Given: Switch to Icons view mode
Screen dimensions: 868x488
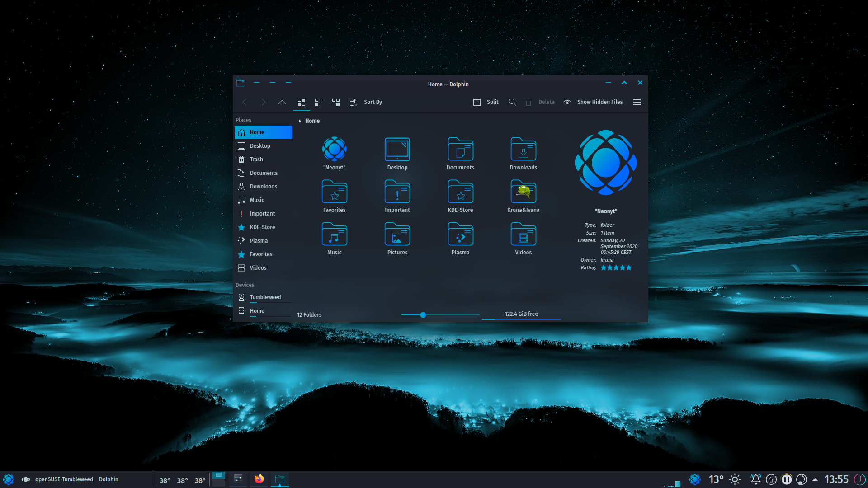Looking at the screenshot, I should 302,102.
